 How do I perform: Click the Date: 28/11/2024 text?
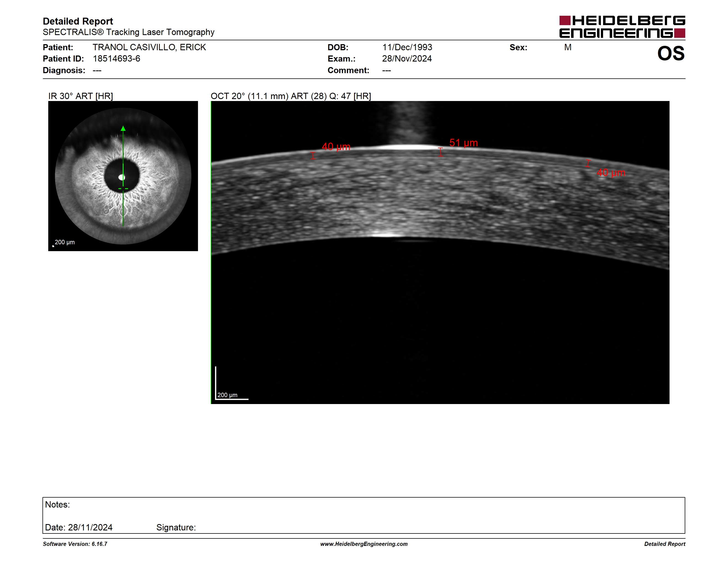79,527
